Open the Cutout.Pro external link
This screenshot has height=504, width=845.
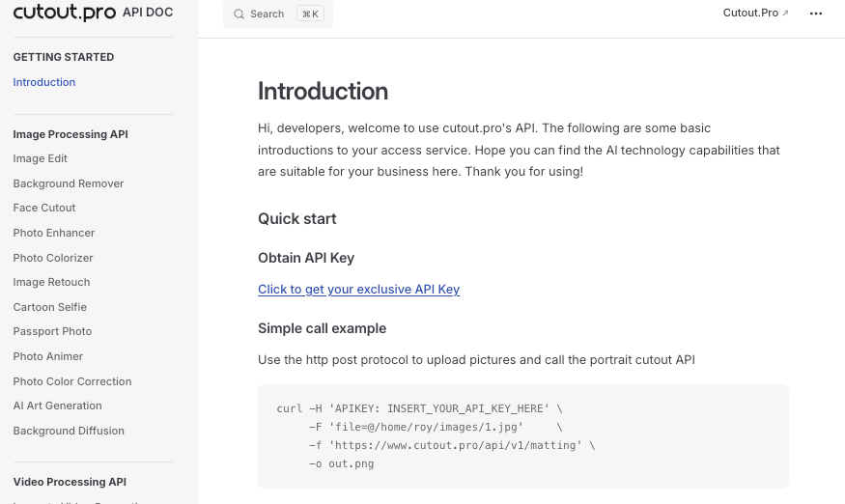(x=755, y=14)
